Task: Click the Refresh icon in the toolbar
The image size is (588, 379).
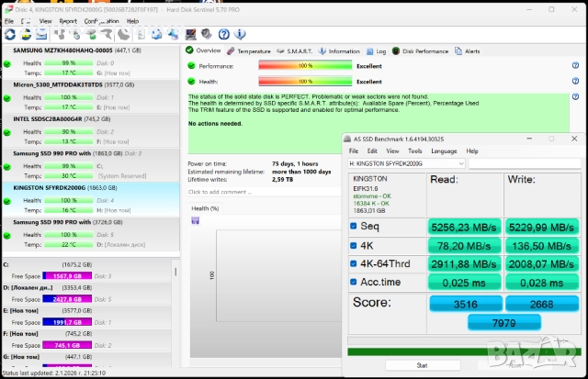Action: click(9, 35)
